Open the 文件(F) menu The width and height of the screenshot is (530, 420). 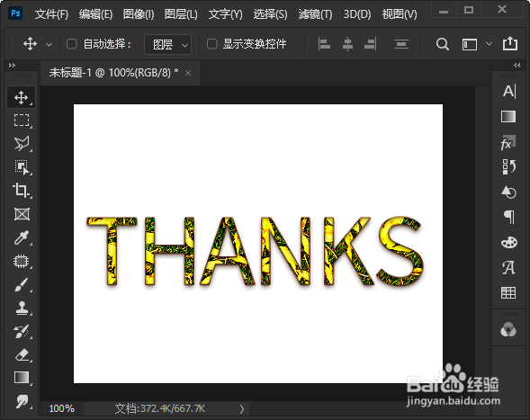coord(51,14)
